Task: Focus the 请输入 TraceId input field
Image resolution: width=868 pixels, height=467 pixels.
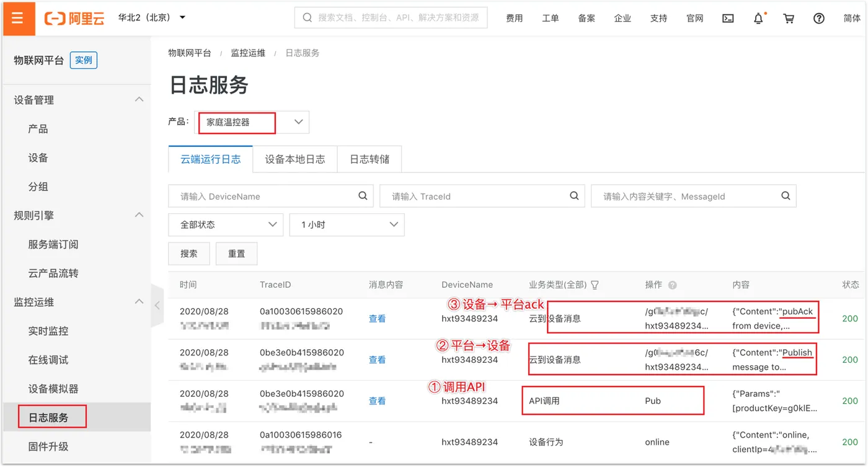Action: 482,196
